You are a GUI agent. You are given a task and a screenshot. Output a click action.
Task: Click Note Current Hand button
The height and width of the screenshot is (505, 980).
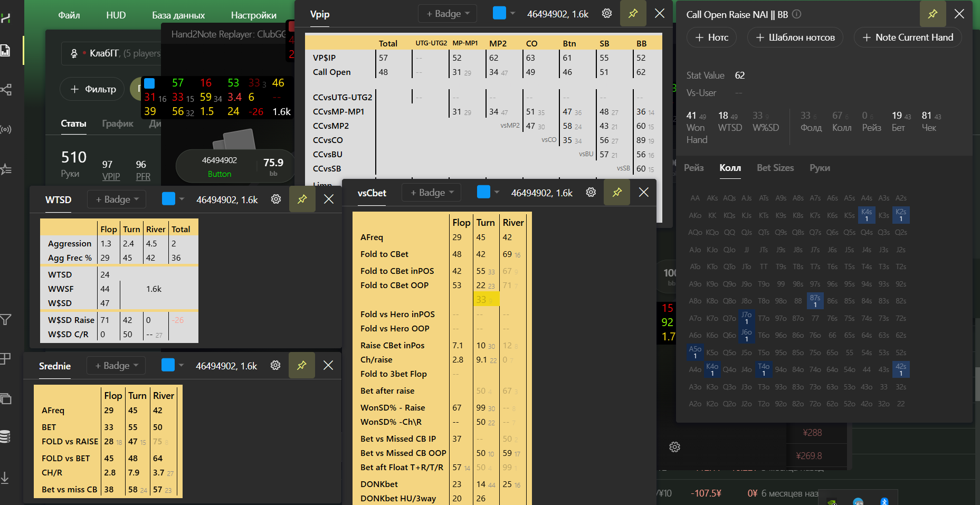pyautogui.click(x=908, y=37)
